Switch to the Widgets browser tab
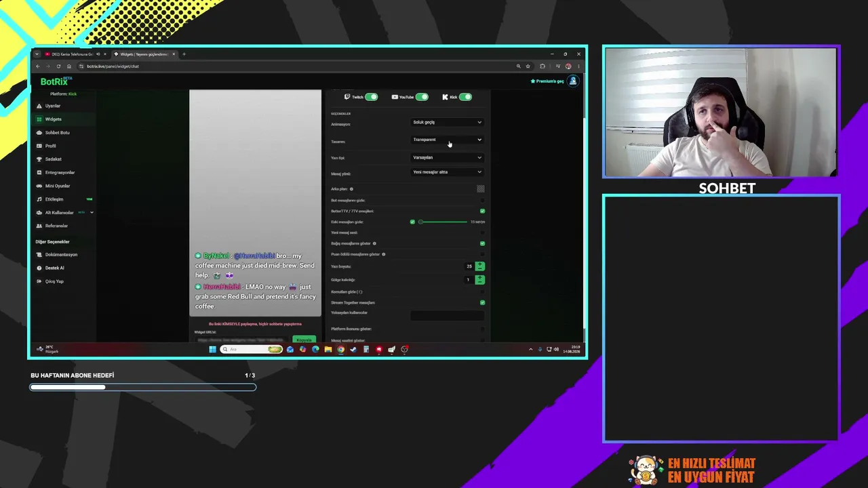The width and height of the screenshot is (868, 488). [144, 54]
